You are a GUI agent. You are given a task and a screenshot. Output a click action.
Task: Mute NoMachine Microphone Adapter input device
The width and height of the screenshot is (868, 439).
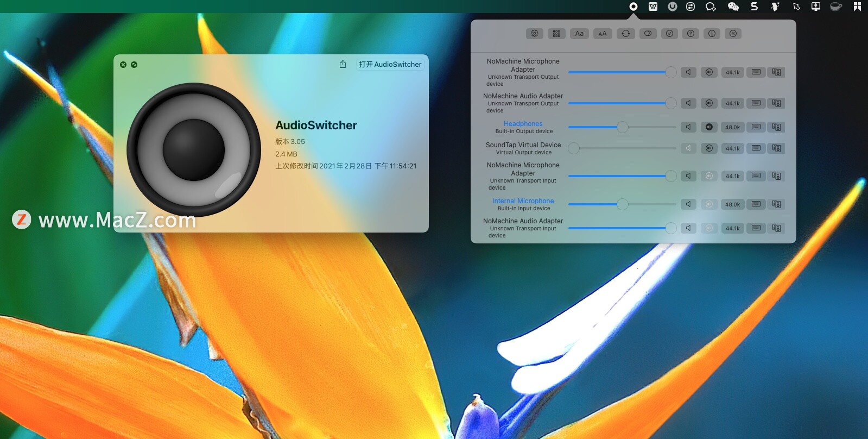[x=688, y=176]
